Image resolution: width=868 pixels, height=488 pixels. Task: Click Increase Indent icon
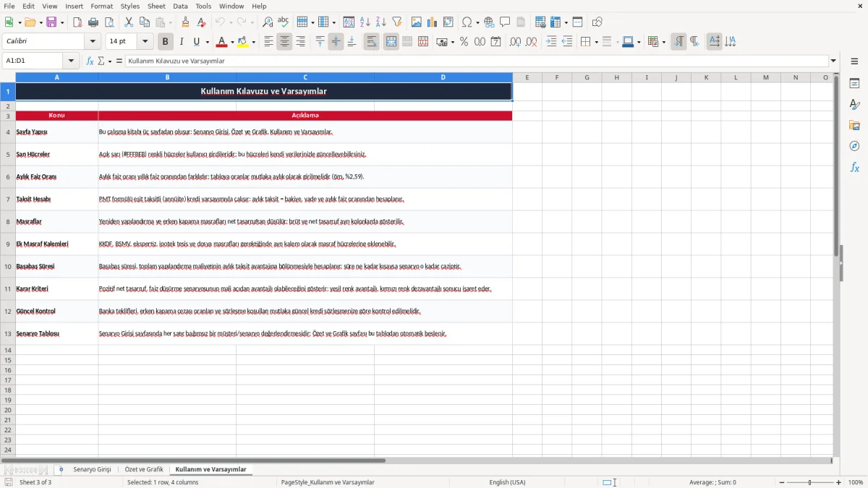pos(551,42)
